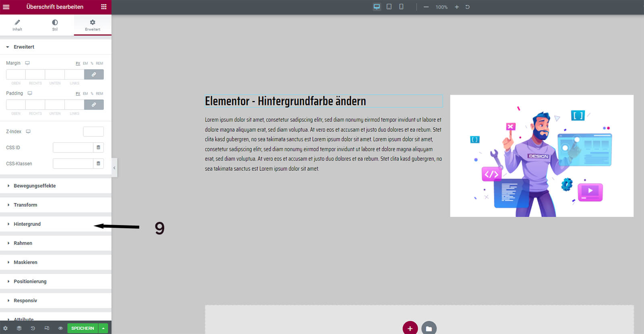
Task: Expand the Hintergrund section
Action: pos(27,224)
